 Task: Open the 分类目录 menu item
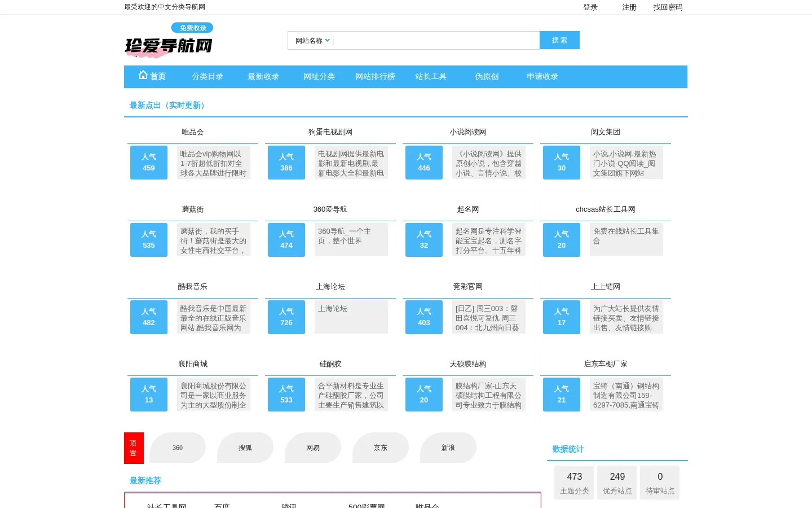pyautogui.click(x=208, y=77)
